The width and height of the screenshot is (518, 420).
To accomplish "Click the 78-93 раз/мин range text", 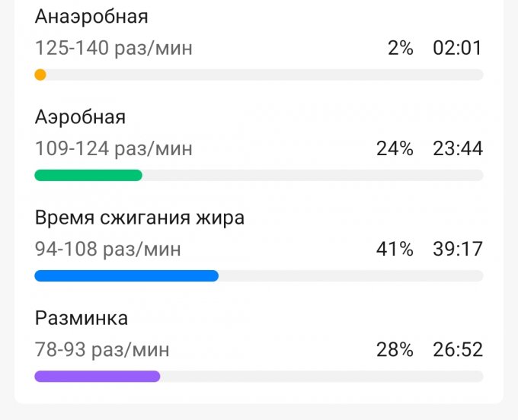I will [x=102, y=350].
